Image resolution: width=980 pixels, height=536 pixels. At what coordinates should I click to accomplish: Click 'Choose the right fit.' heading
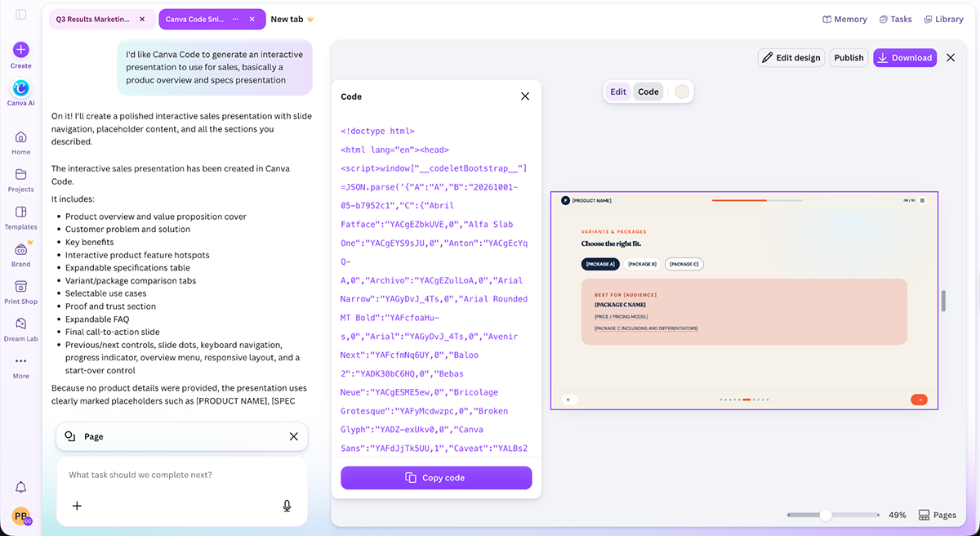(x=609, y=243)
